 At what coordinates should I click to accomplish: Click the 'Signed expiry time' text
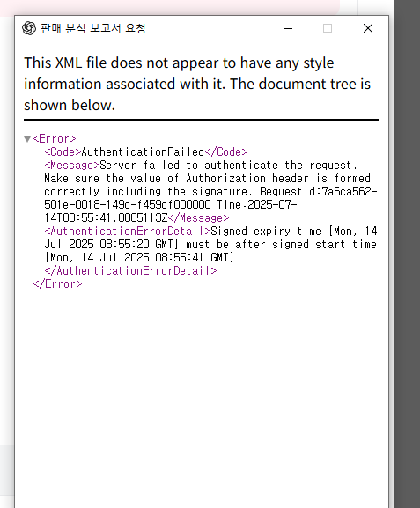(266, 232)
